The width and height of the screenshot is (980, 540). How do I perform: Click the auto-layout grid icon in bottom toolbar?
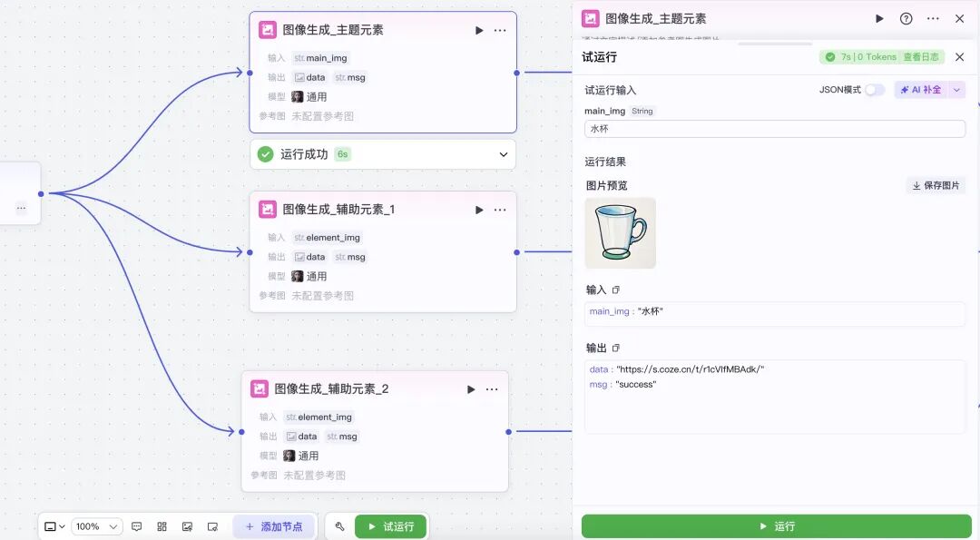click(162, 527)
